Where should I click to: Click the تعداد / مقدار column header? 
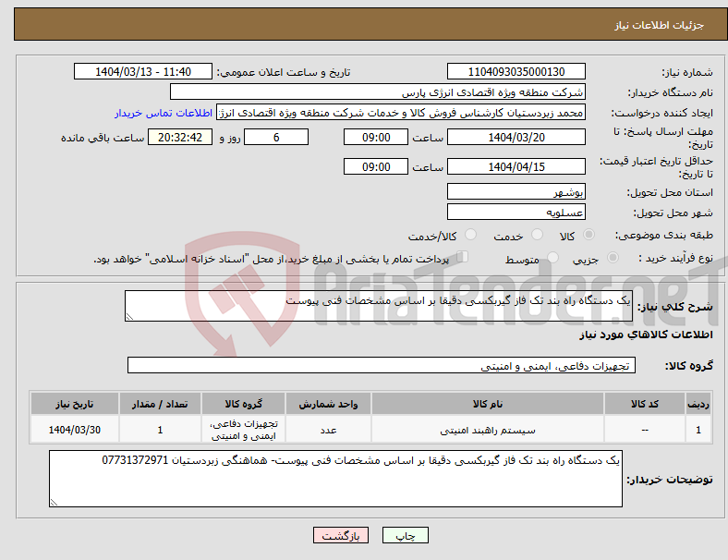(160, 404)
